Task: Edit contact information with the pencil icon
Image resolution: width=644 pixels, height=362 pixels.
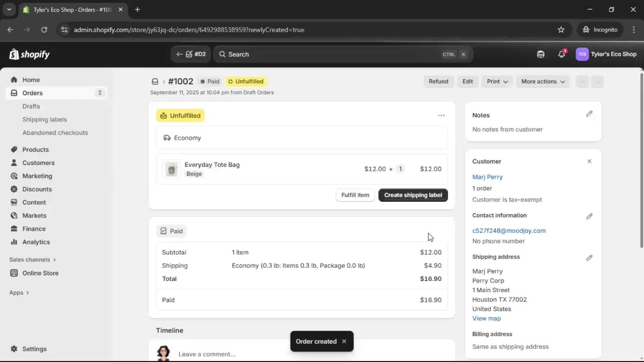Action: pos(589,216)
